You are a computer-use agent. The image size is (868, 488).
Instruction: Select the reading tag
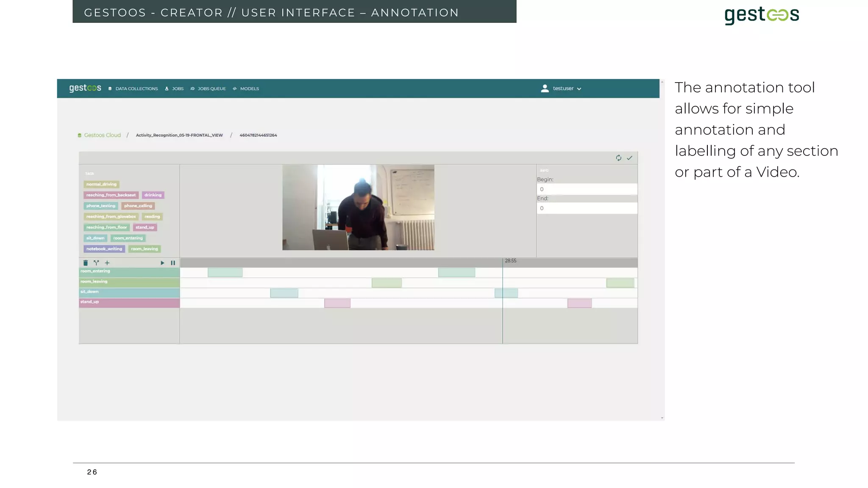[152, 216]
